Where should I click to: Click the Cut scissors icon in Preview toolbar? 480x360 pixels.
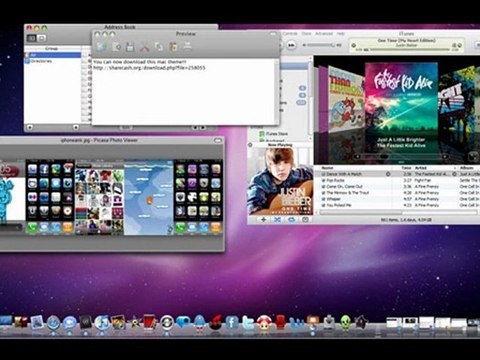pyautogui.click(x=144, y=46)
